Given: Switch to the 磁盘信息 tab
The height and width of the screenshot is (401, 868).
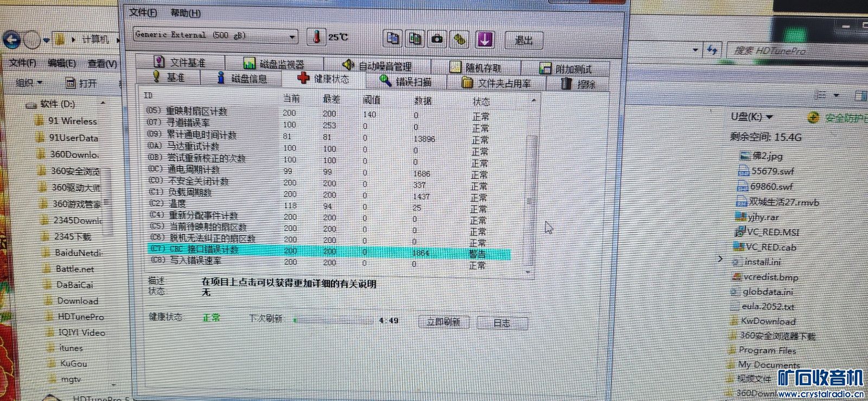Looking at the screenshot, I should tap(241, 78).
